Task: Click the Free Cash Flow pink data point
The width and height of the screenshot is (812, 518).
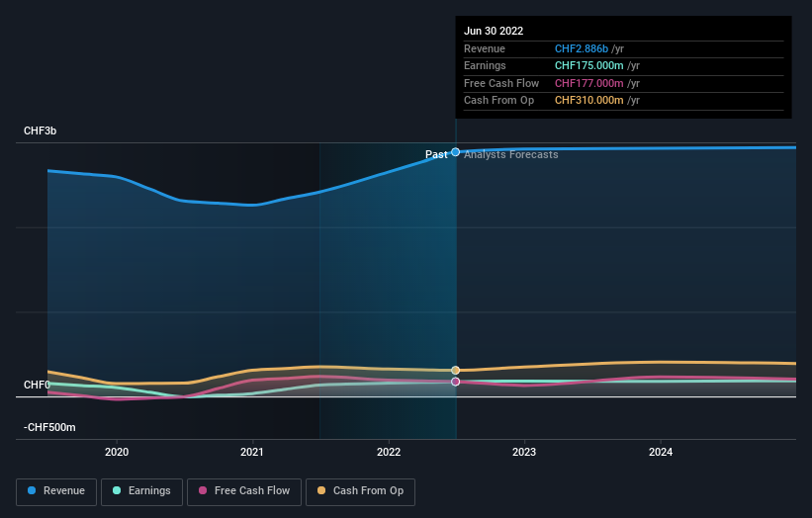Action: pyautogui.click(x=455, y=382)
